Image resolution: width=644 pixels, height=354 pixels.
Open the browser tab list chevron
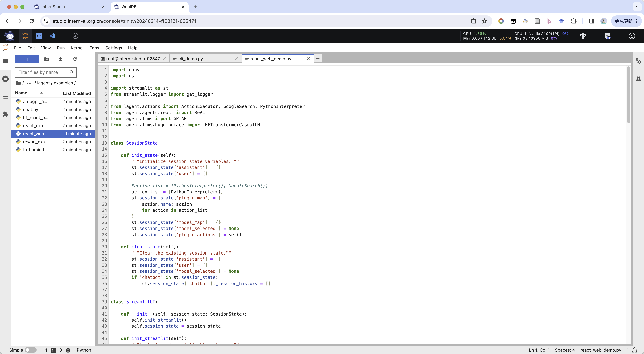click(637, 7)
